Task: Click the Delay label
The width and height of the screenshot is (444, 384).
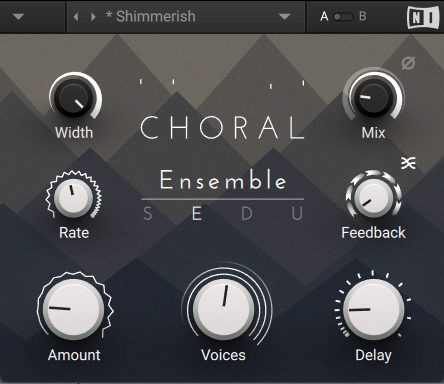Action: [x=373, y=356]
